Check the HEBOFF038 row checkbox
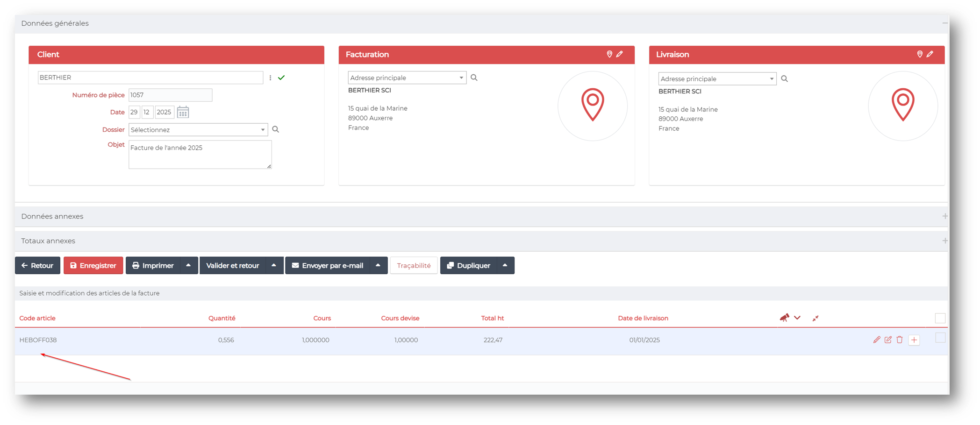The height and width of the screenshot is (425, 980). [x=940, y=338]
